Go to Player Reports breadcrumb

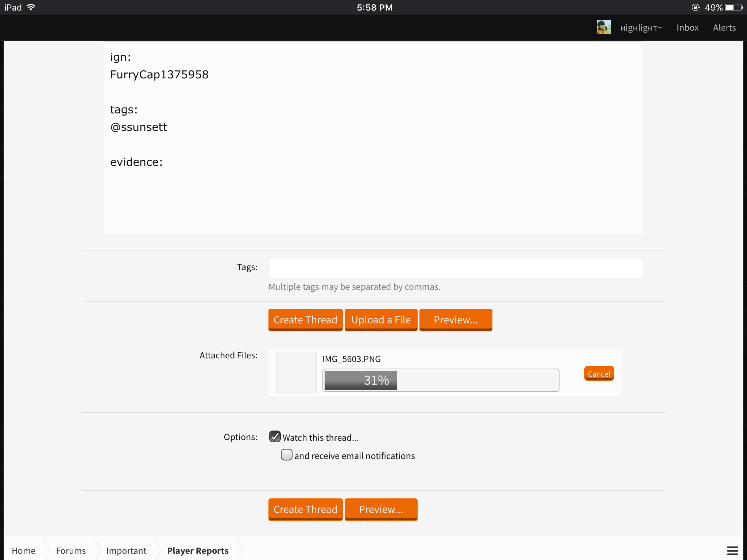[x=198, y=551]
